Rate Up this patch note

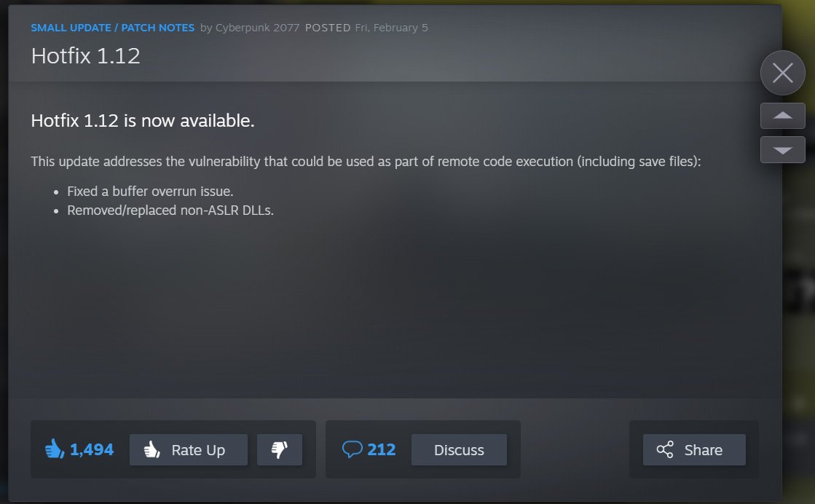pos(188,449)
